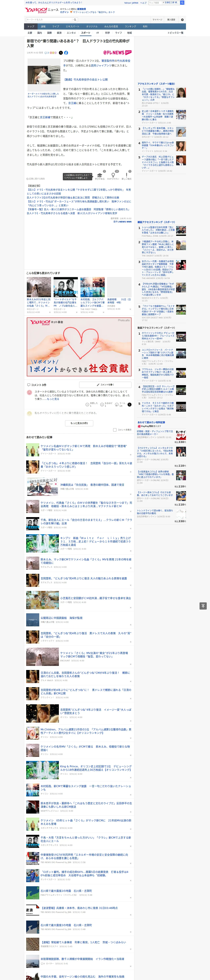Share first comment on X
Viewport: 210px width, 980px height.
130,404
